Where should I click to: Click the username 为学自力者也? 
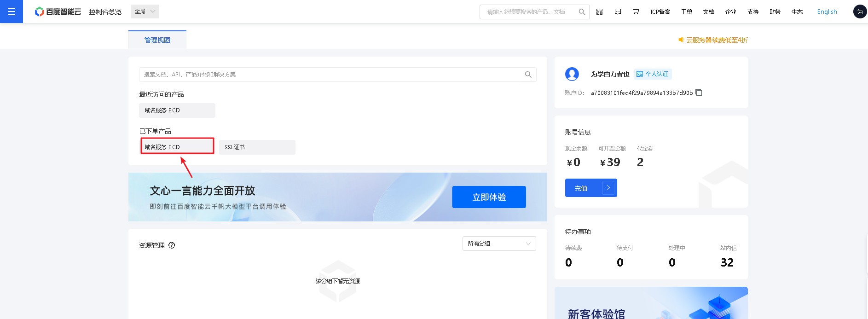click(610, 74)
